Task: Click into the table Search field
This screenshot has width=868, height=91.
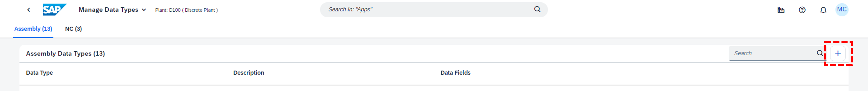Action: 772,53
